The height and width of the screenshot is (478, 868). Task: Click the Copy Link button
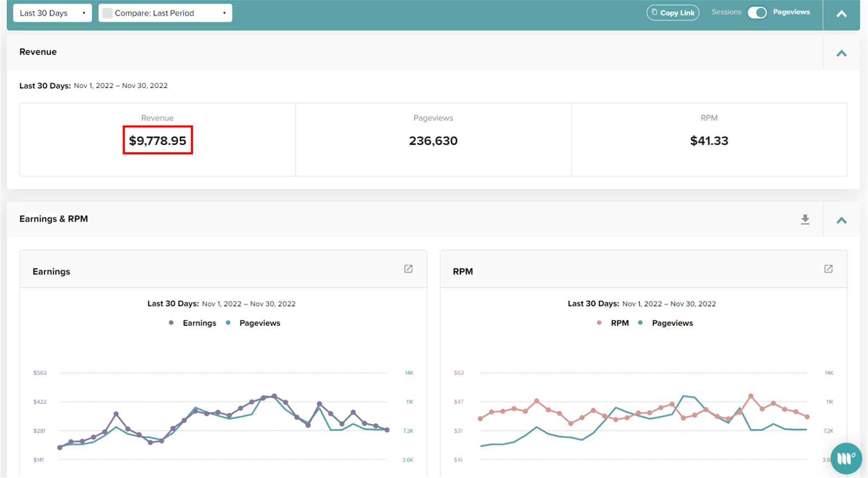click(673, 12)
